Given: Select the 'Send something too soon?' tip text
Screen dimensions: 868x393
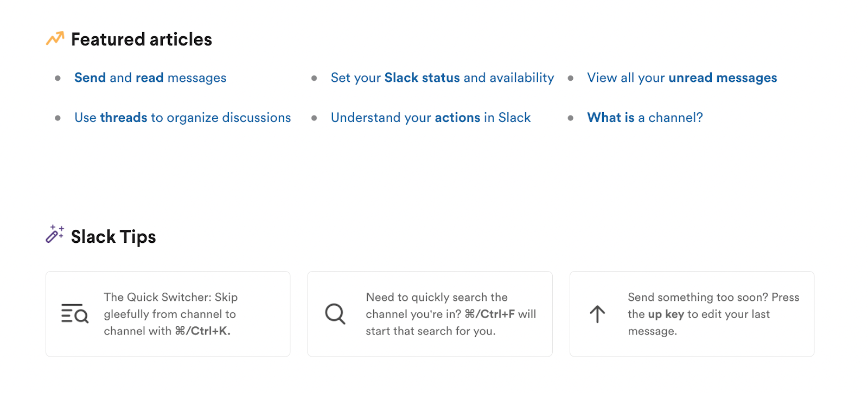Looking at the screenshot, I should 713,314.
